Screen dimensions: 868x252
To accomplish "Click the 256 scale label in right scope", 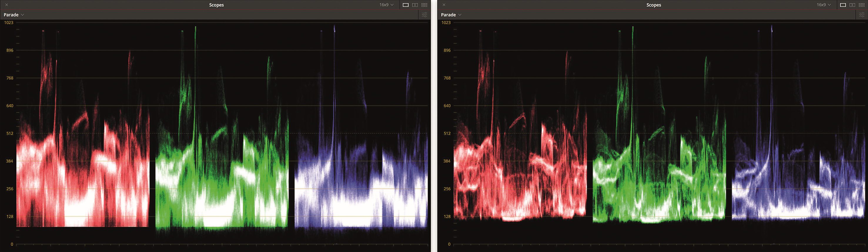I will pos(447,189).
